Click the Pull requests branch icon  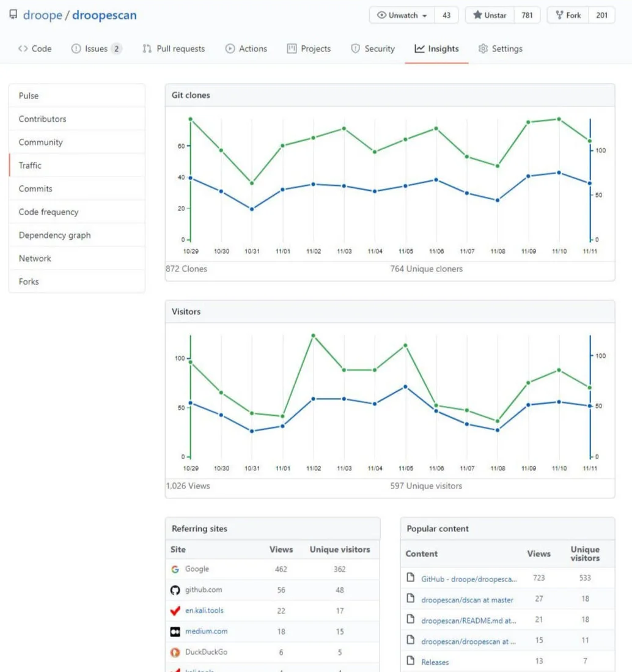[x=147, y=48]
